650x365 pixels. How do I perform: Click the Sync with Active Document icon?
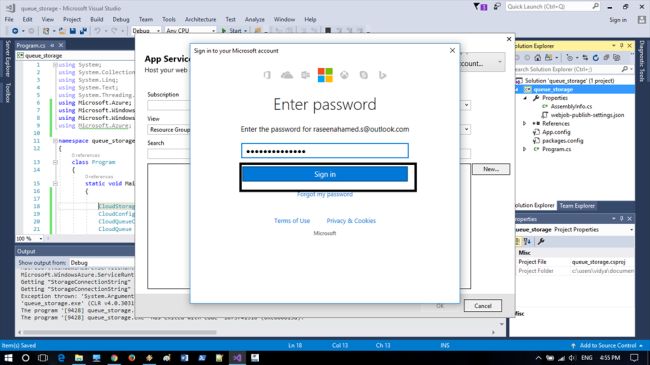pos(585,58)
